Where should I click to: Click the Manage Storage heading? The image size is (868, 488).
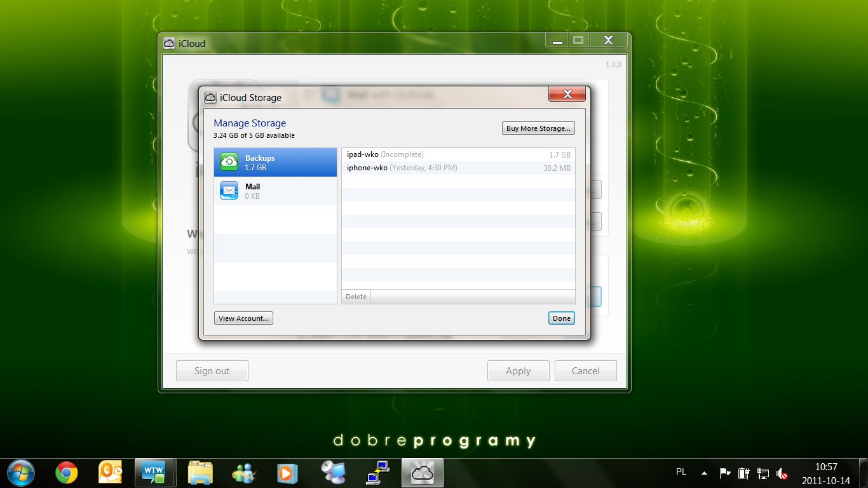pyautogui.click(x=250, y=123)
